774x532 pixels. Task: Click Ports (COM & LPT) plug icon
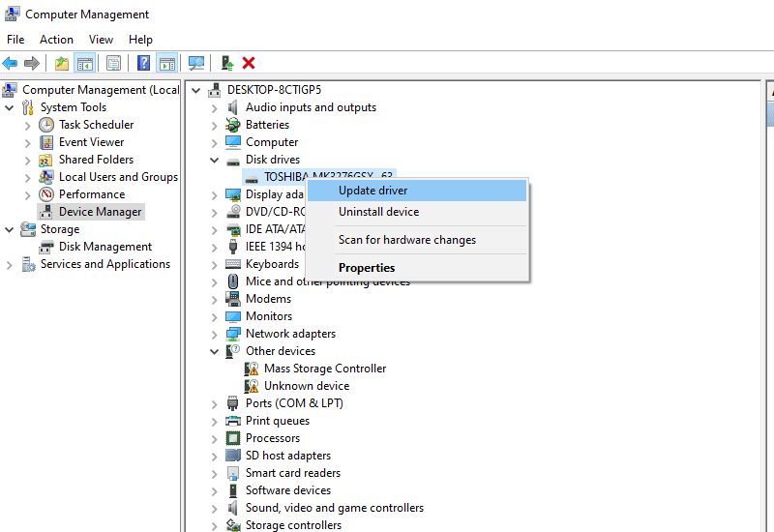(x=233, y=403)
